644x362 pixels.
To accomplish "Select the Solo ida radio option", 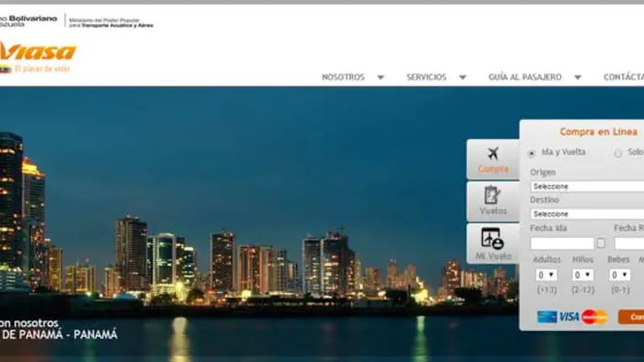I will tap(618, 153).
